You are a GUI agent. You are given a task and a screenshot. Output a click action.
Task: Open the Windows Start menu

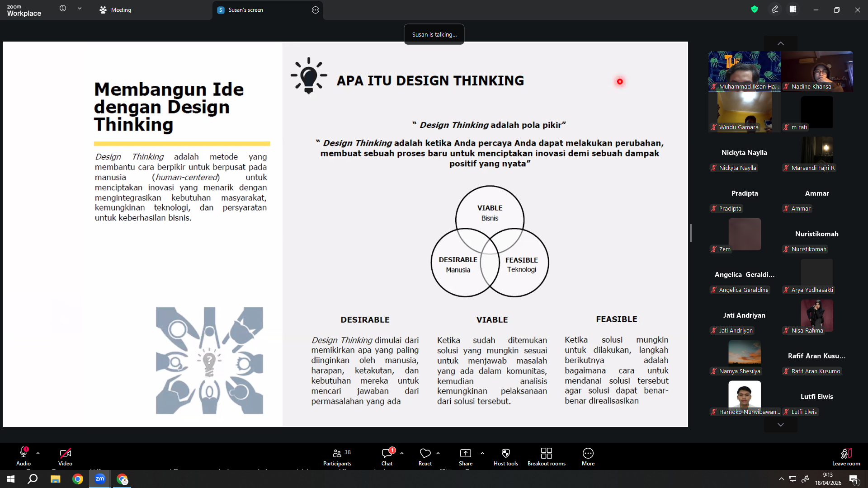point(11,479)
